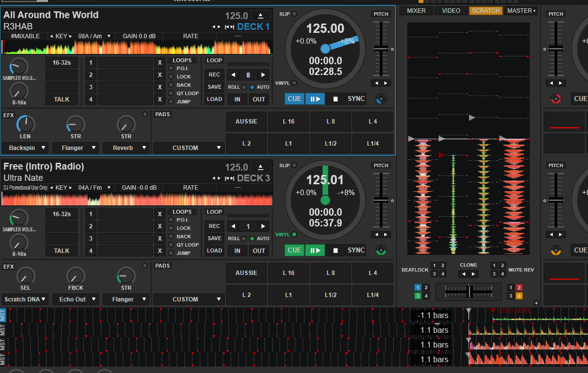Viewport: 588px width, 373px height.
Task: Nudge Deck 1 pitch up with right arrow
Action: [386, 83]
